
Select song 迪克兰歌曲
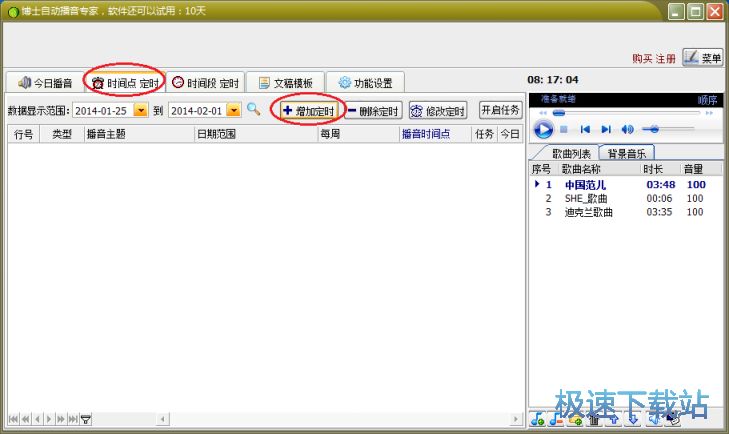tap(589, 212)
